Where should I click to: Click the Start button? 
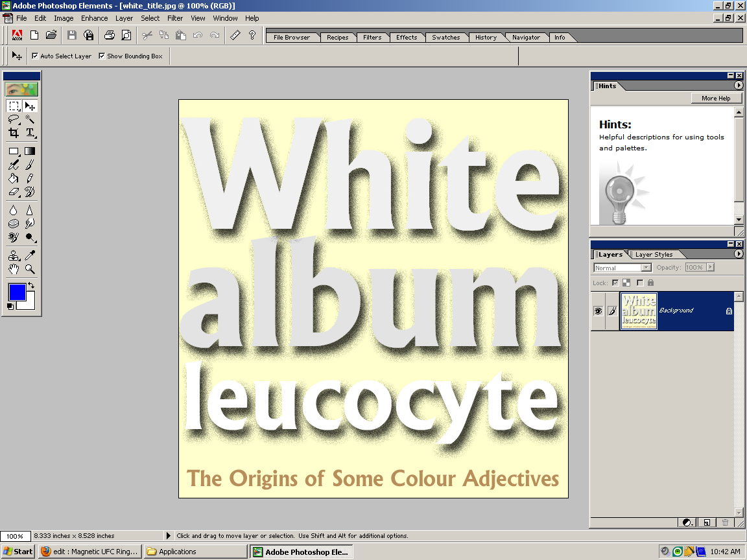(x=18, y=552)
